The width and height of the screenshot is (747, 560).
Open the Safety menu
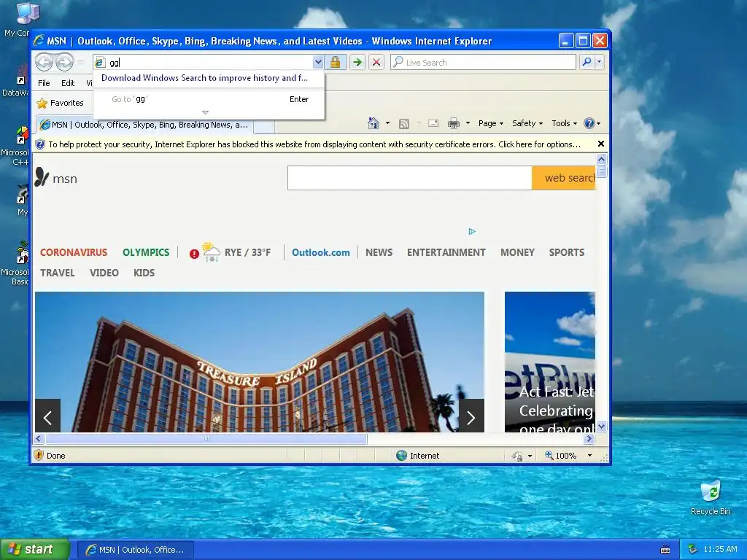pyautogui.click(x=527, y=123)
